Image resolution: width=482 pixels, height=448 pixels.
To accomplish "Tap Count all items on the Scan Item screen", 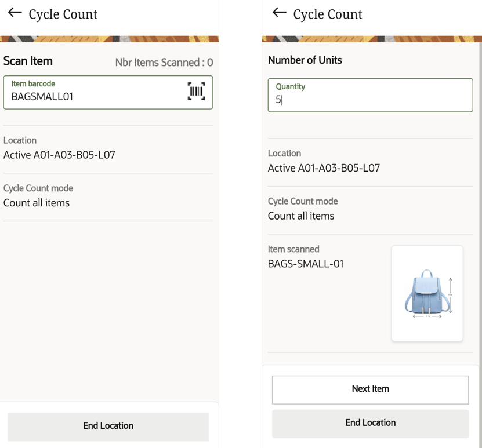I will click(x=37, y=203).
